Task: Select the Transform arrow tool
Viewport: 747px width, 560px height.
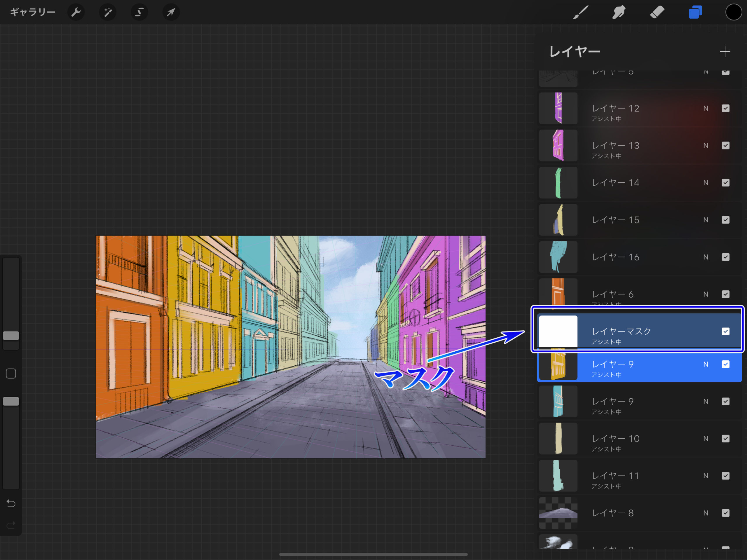Action: tap(171, 13)
